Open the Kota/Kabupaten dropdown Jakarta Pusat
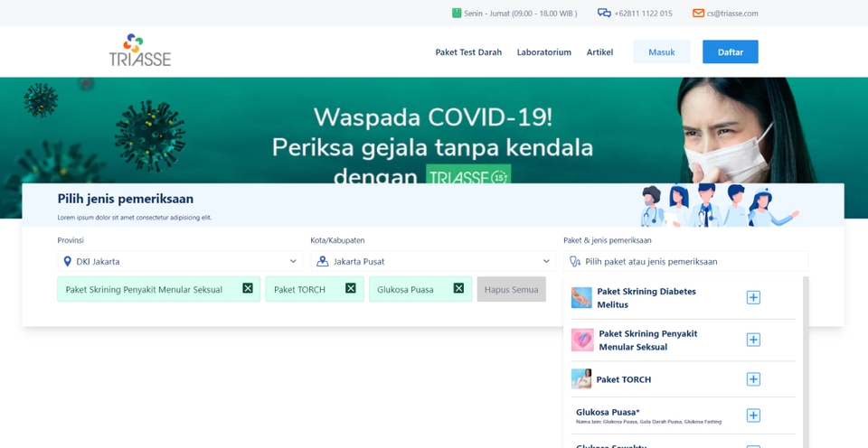This screenshot has height=448, width=868. (433, 261)
